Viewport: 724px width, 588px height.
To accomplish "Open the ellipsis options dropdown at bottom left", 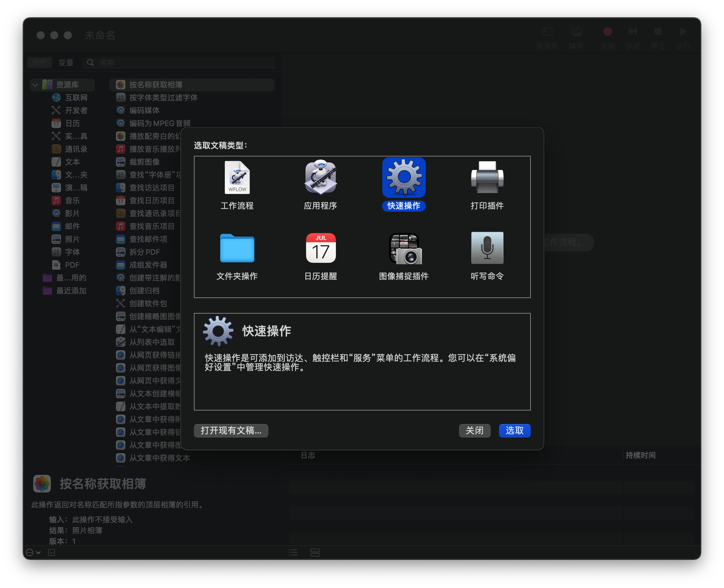I will point(33,552).
